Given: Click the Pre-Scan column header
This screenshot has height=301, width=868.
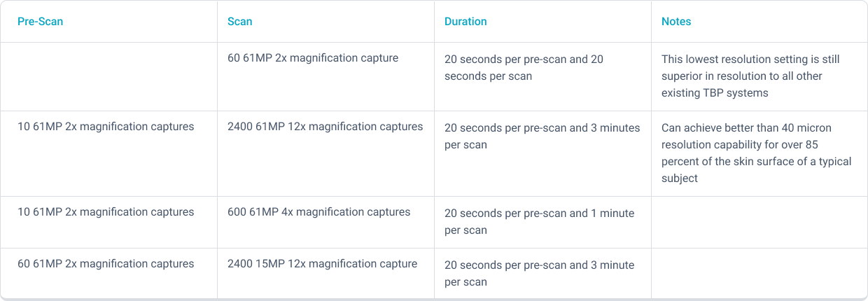Looking at the screenshot, I should [41, 22].
